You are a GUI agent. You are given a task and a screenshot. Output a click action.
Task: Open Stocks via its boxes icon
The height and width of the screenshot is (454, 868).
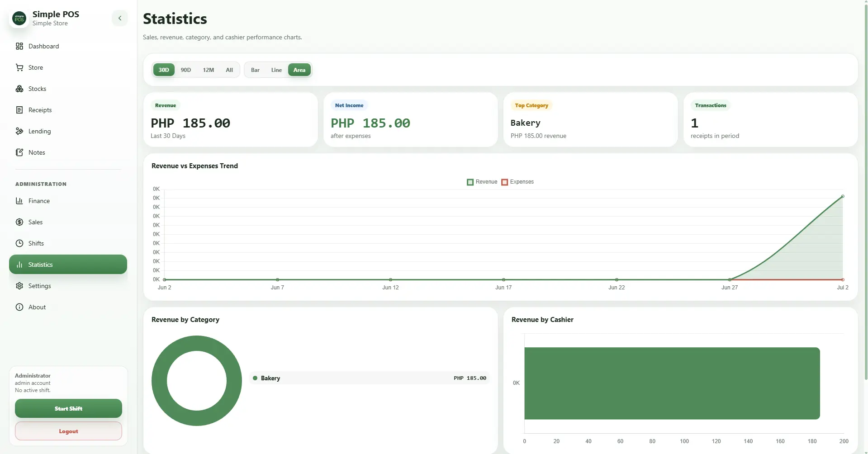click(19, 89)
